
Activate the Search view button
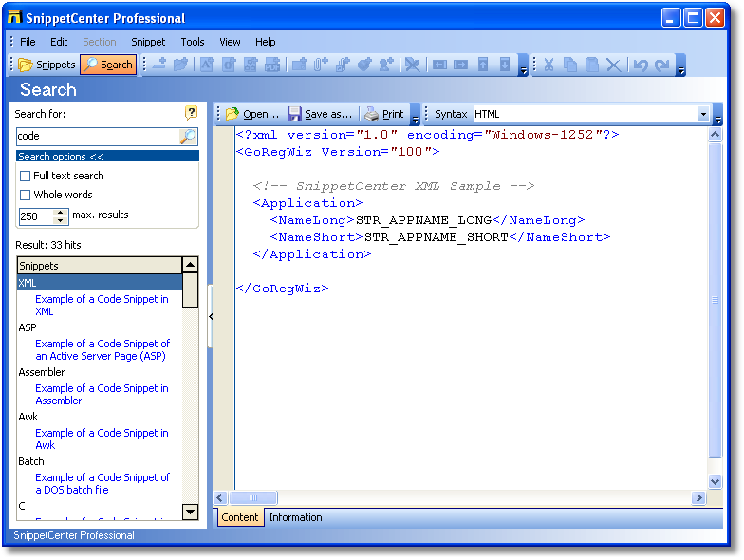click(x=108, y=65)
